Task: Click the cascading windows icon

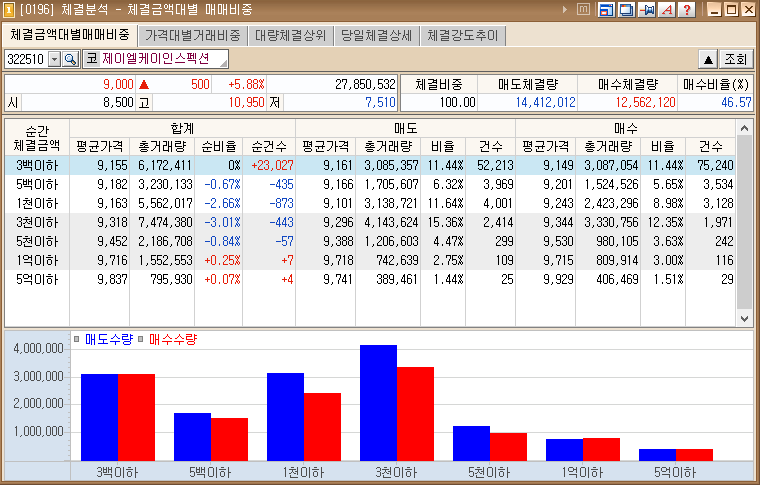Action: [627, 10]
